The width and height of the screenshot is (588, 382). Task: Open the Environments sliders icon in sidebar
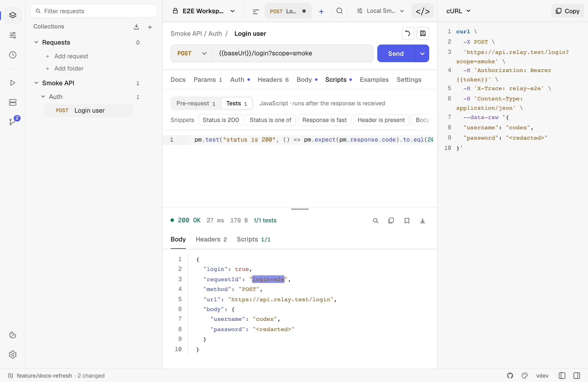(12, 35)
